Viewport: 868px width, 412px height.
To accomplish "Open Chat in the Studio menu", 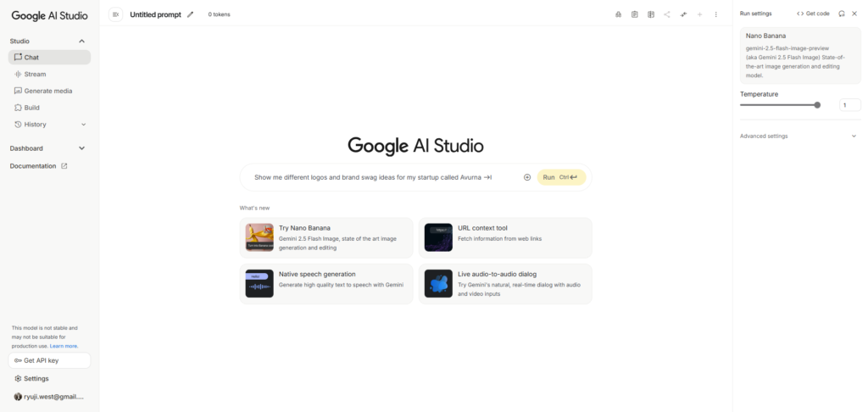I will [x=49, y=57].
